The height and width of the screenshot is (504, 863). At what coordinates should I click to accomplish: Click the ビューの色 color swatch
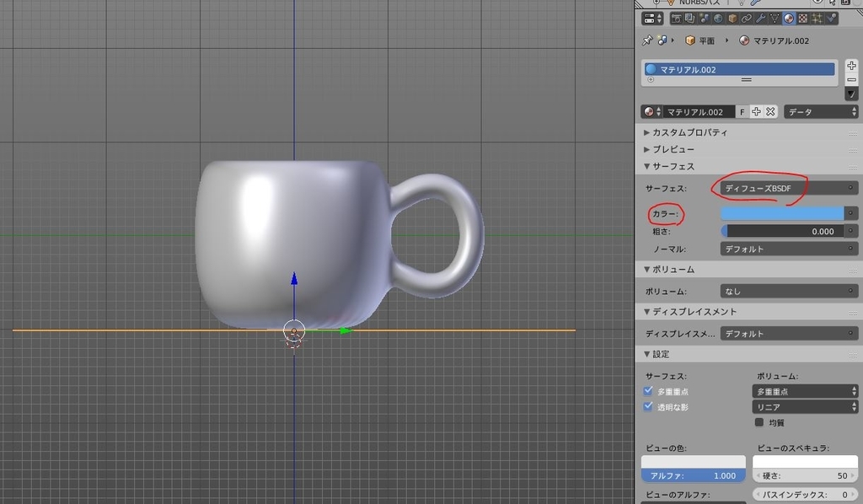click(x=694, y=462)
